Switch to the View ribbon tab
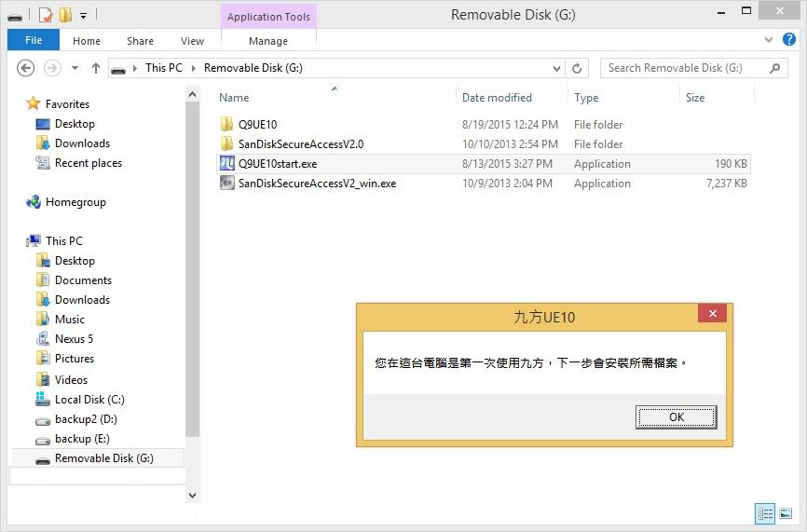Image resolution: width=807 pixels, height=532 pixels. click(192, 41)
